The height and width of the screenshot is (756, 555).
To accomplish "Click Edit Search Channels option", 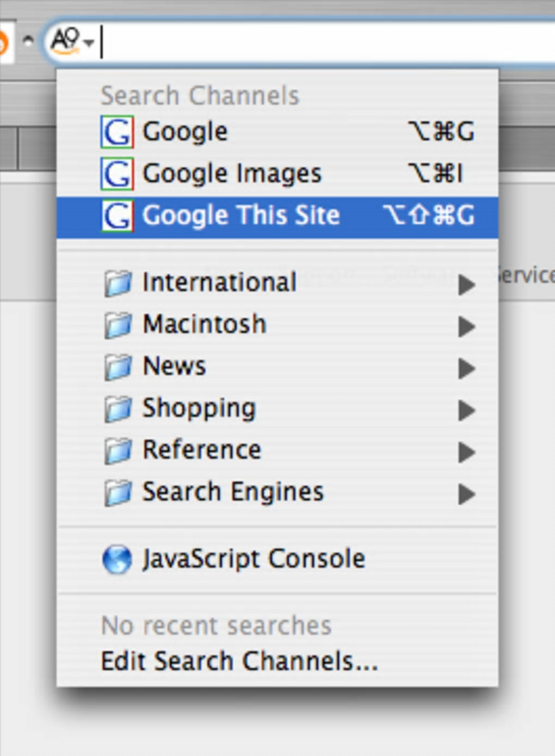I will [239, 661].
